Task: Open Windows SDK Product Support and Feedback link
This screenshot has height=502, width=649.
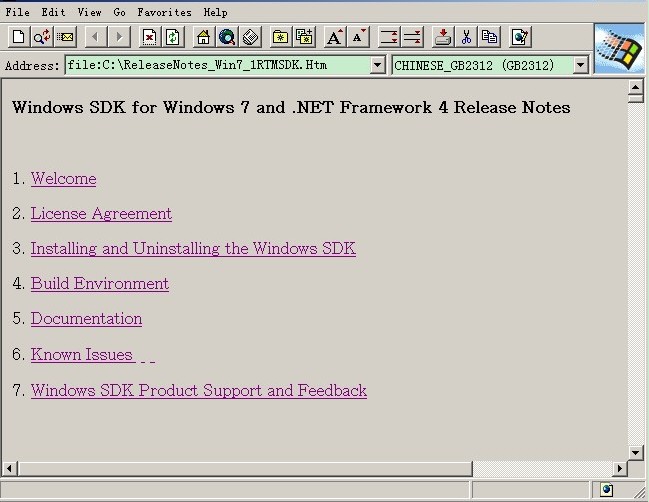Action: click(x=199, y=391)
